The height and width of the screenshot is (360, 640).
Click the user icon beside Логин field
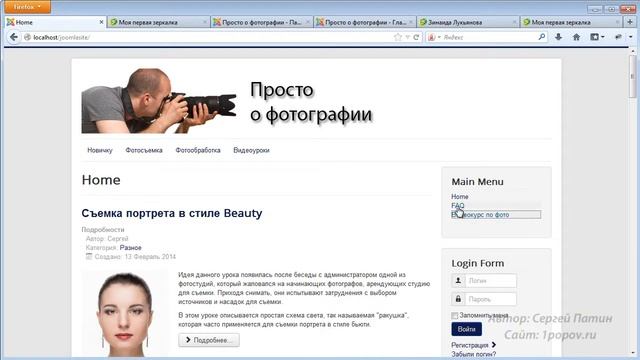[458, 281]
